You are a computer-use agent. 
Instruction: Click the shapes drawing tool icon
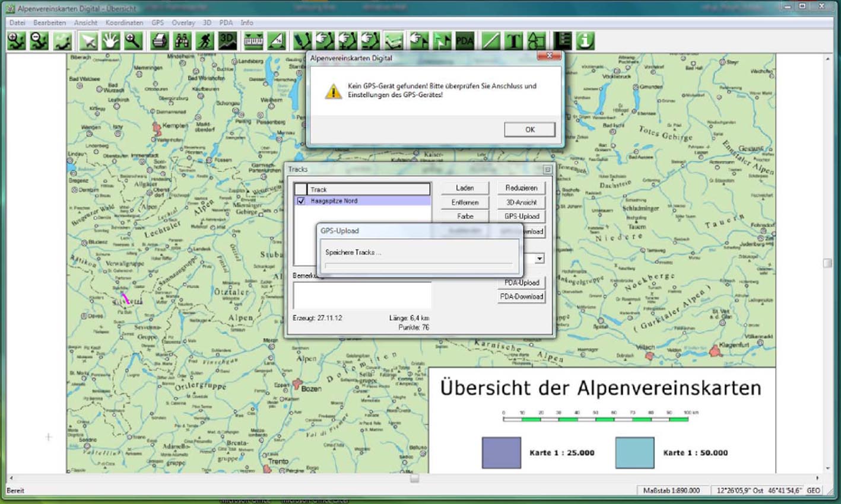(537, 41)
